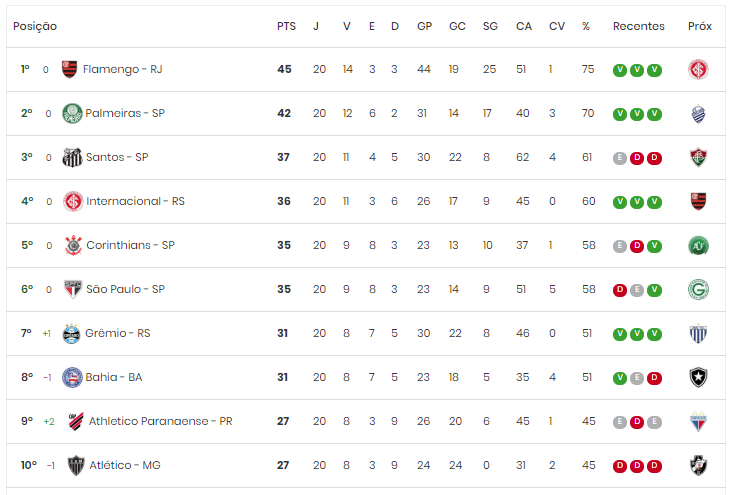Click the Flamengo club crest icon

click(69, 69)
